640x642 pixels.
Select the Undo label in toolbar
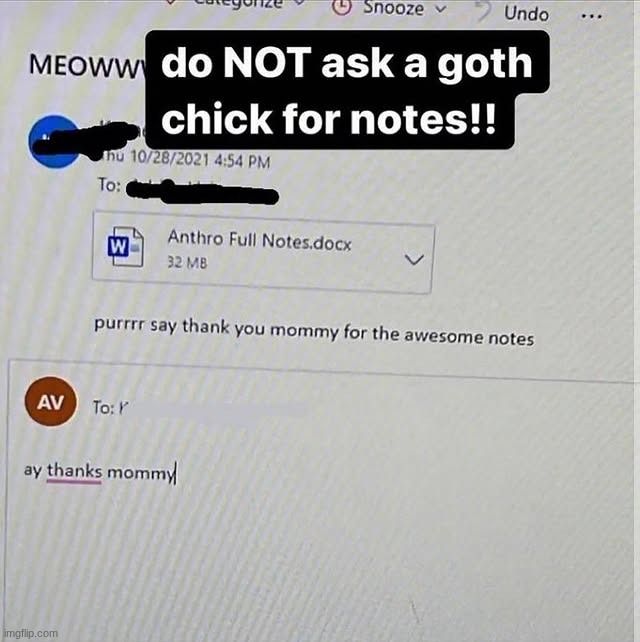tap(527, 14)
